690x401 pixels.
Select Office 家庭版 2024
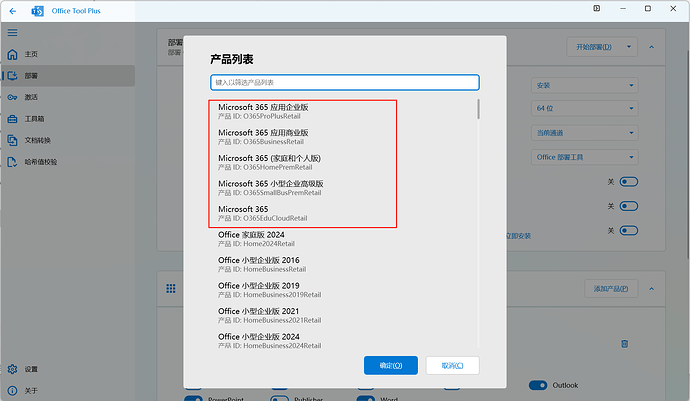click(x=343, y=239)
